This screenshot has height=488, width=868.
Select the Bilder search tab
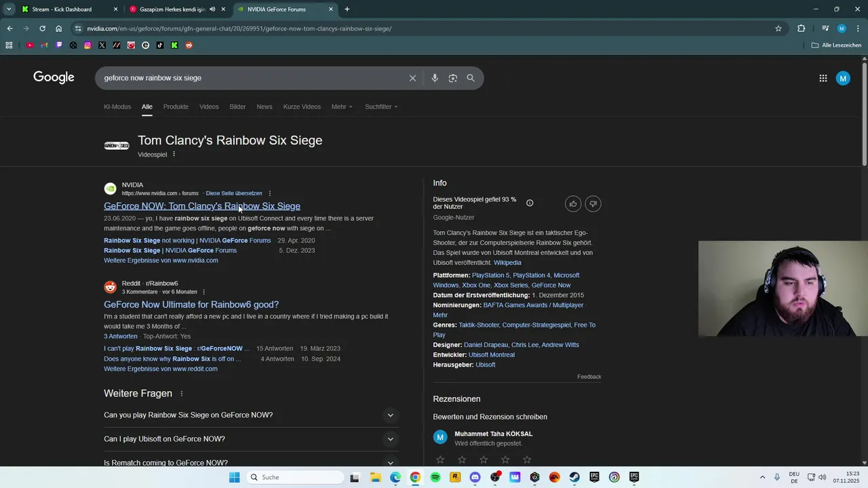coord(237,107)
